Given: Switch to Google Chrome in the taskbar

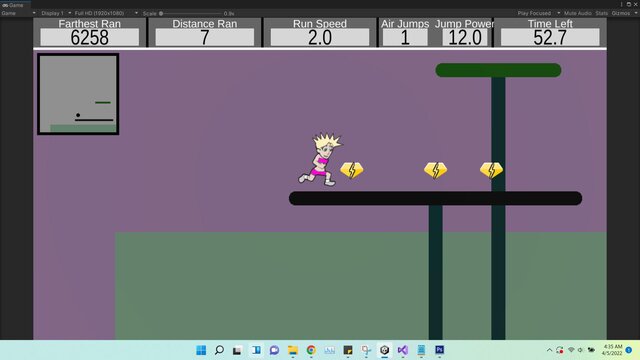Looking at the screenshot, I should point(311,350).
